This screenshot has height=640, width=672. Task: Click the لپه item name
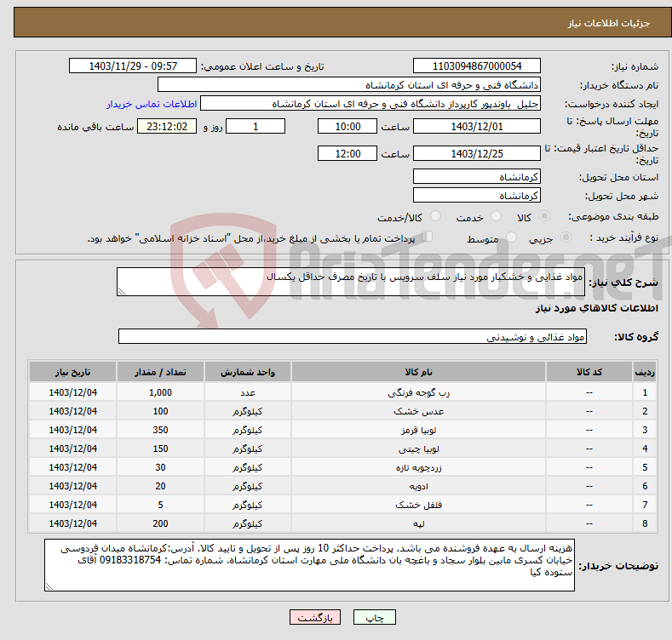[x=418, y=523]
